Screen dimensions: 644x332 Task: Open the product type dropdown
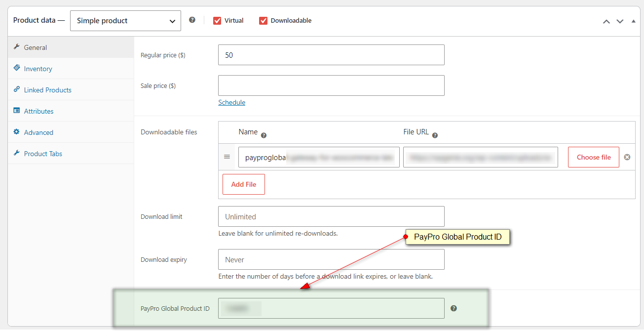click(125, 21)
